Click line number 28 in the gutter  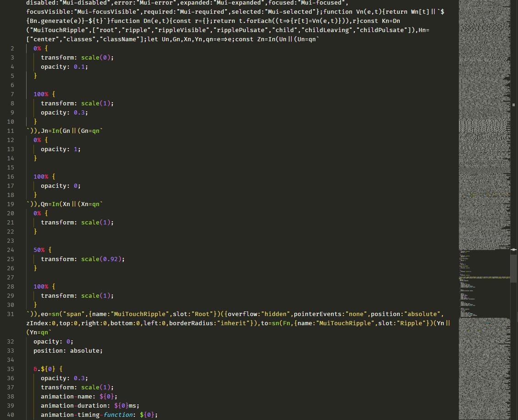11,287
